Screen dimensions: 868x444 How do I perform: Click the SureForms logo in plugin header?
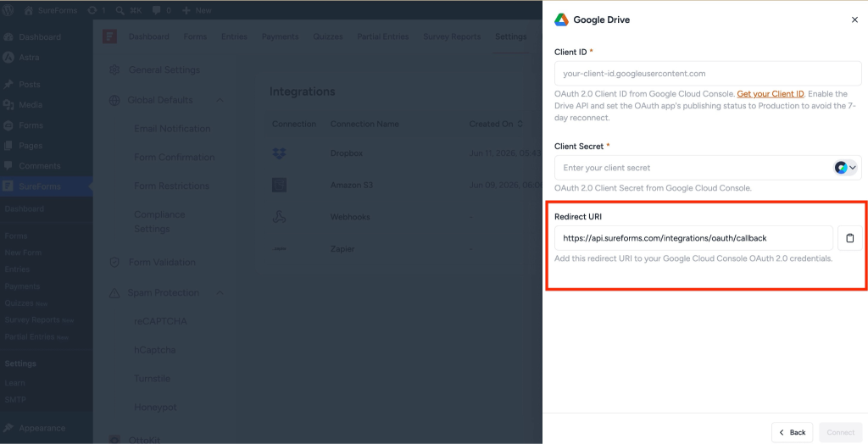tap(109, 36)
